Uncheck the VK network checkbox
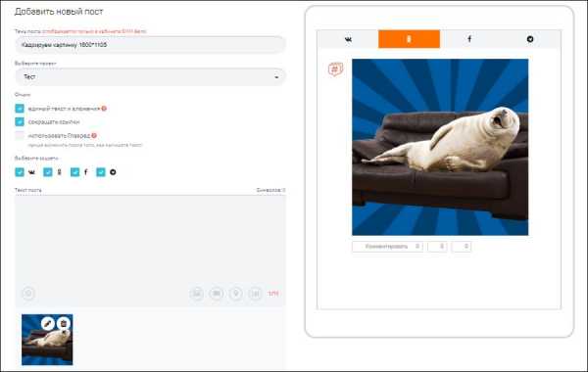Viewport: 588px width, 372px height. (x=20, y=172)
